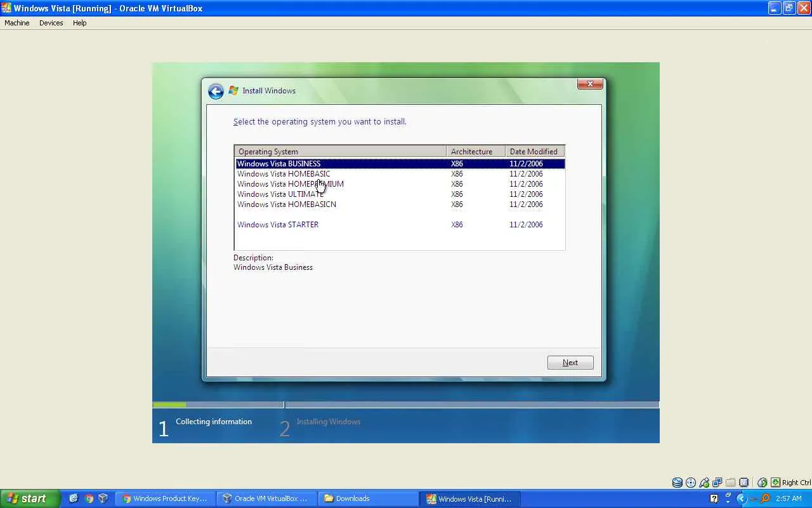
Task: Click the keyboard capture green arrow icon
Action: (775, 483)
